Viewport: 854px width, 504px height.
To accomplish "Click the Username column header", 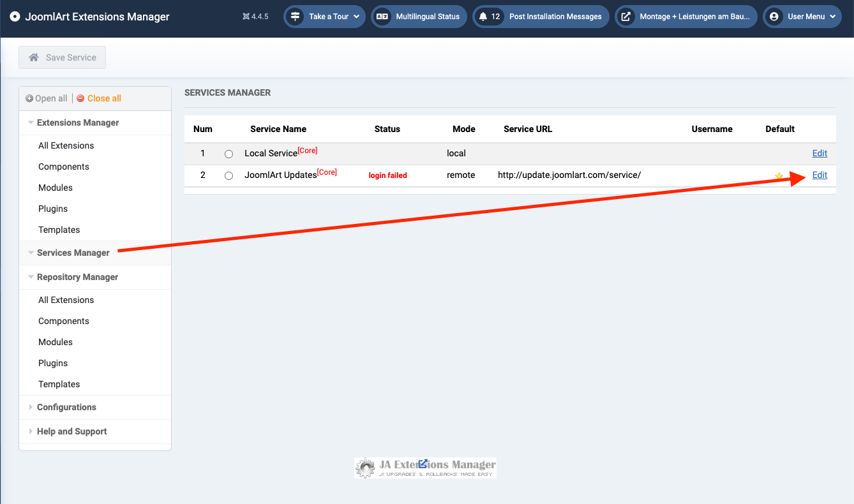I will tap(712, 129).
